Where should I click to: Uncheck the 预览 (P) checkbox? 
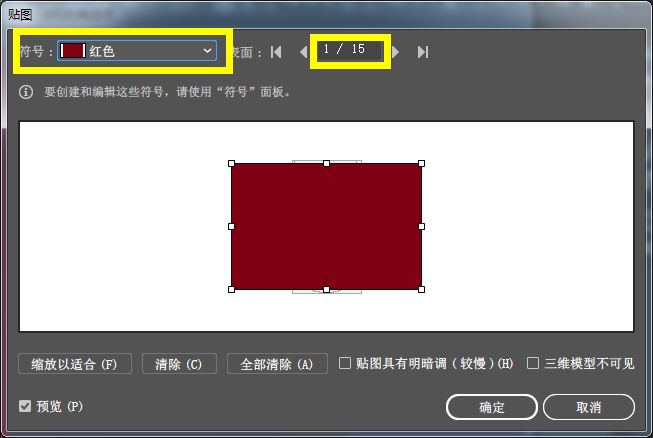25,406
